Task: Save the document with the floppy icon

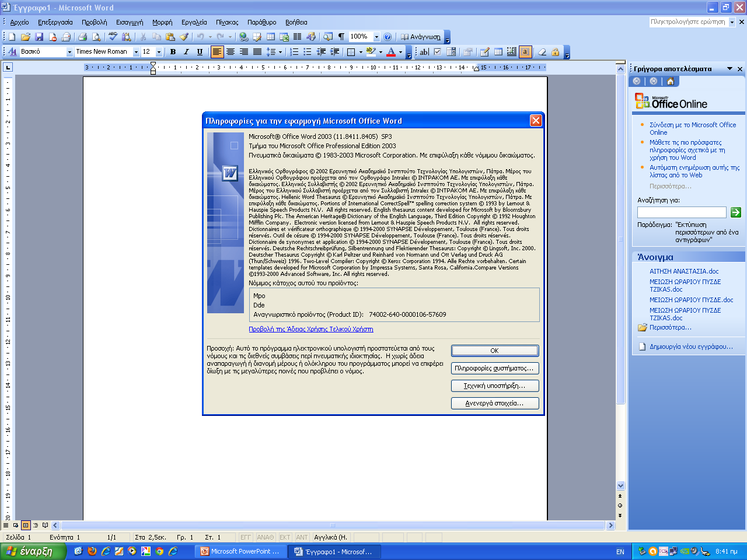Action: [x=39, y=37]
